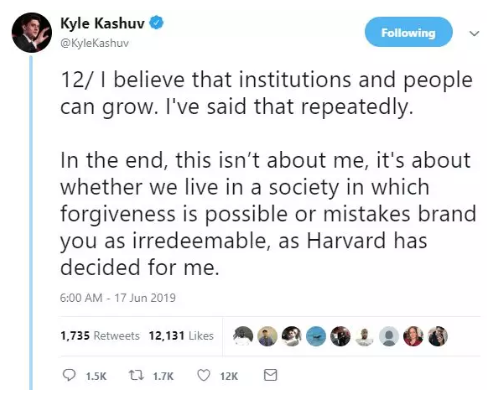Open Kyle Kashuv display name link

click(x=102, y=23)
